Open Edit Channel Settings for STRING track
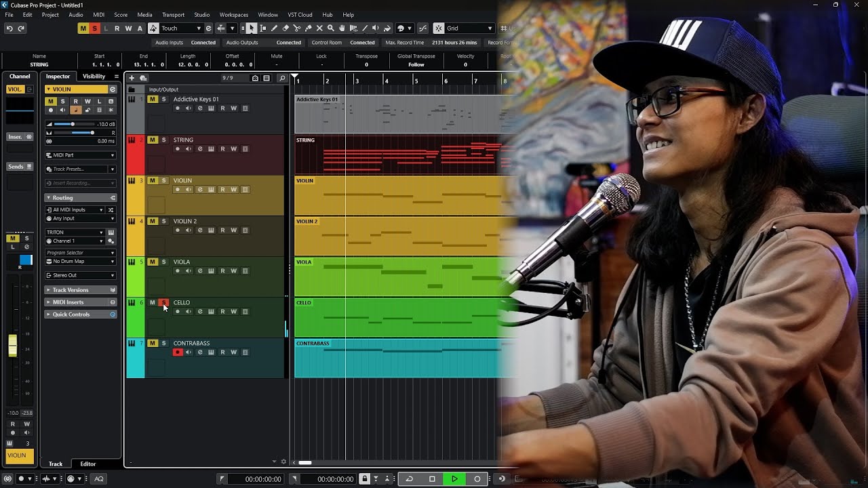 200,149
